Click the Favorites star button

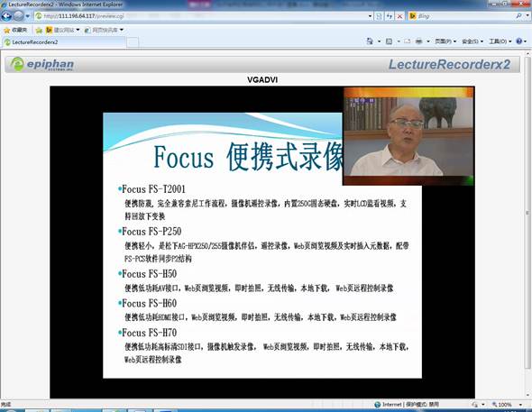[15, 30]
